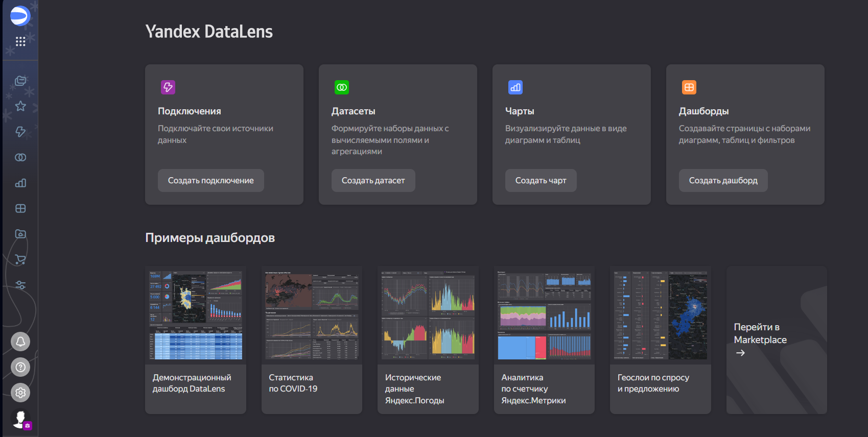Click the Подключения card title
This screenshot has width=868, height=437.
coord(190,111)
